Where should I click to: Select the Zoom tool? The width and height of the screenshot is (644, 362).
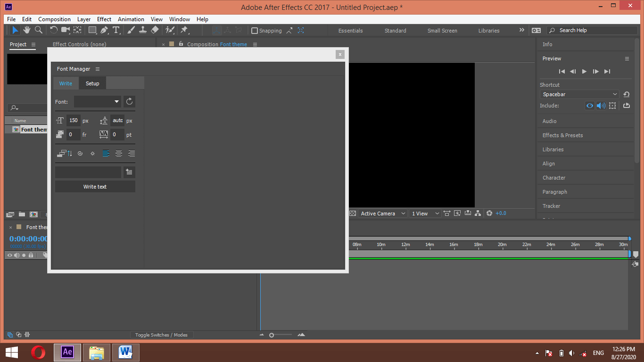[x=38, y=30]
